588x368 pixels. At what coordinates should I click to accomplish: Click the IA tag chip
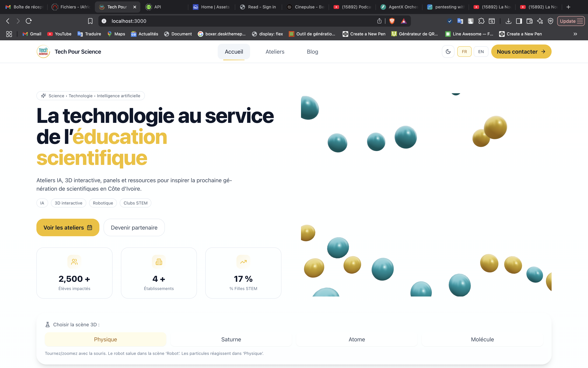click(42, 203)
